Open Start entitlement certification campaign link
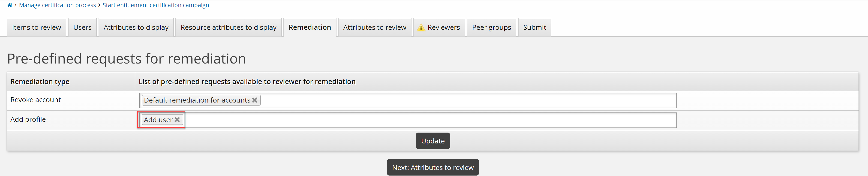Viewport: 868px width, 176px height. pos(156,5)
